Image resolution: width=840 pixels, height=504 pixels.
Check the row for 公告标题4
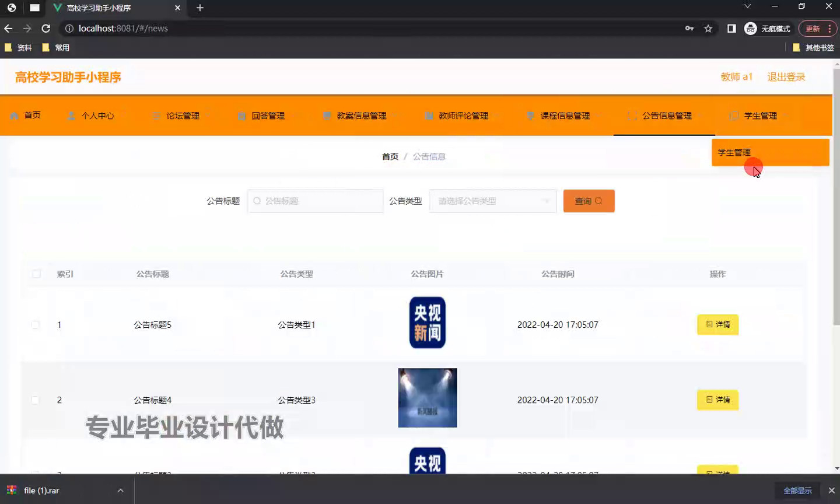(36, 400)
